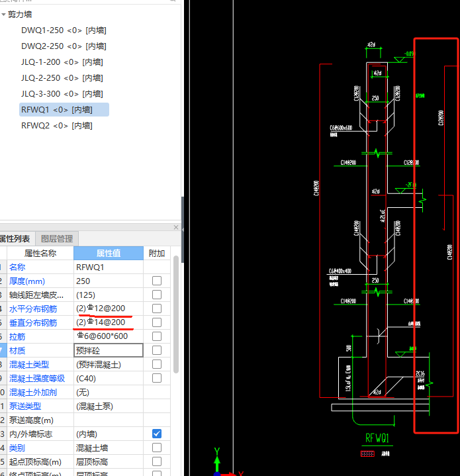This screenshot has width=460, height=476.
Task: Select JLQ-2-250 wall component
Action: click(62, 78)
